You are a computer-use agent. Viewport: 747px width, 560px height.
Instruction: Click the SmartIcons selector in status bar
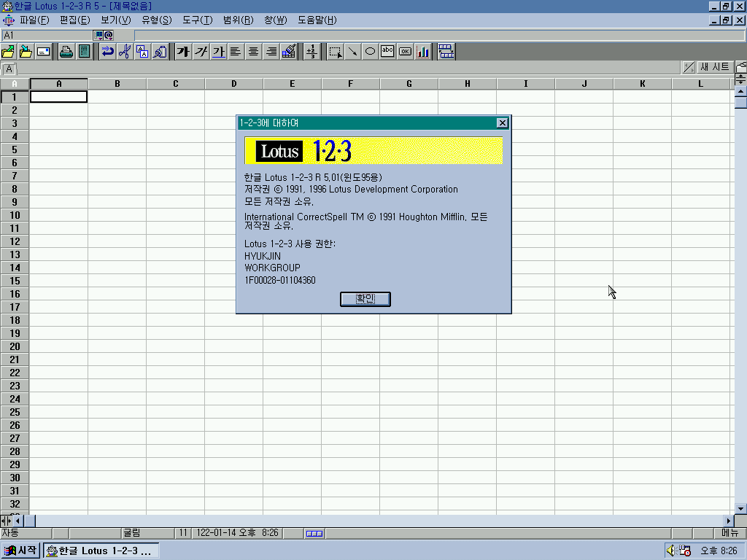(314, 533)
